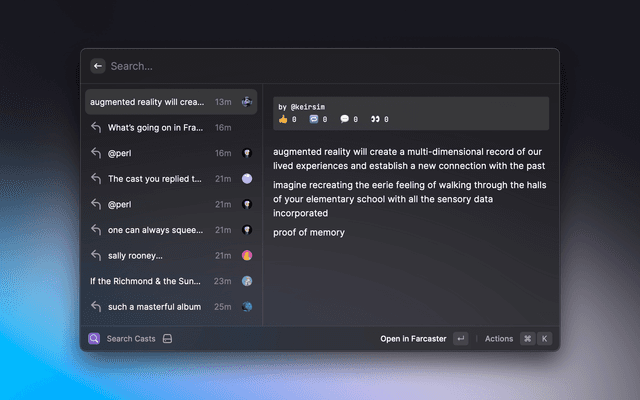Select 'If the Richmond & the Sun...' cast
640x400 pixels.
click(x=145, y=281)
